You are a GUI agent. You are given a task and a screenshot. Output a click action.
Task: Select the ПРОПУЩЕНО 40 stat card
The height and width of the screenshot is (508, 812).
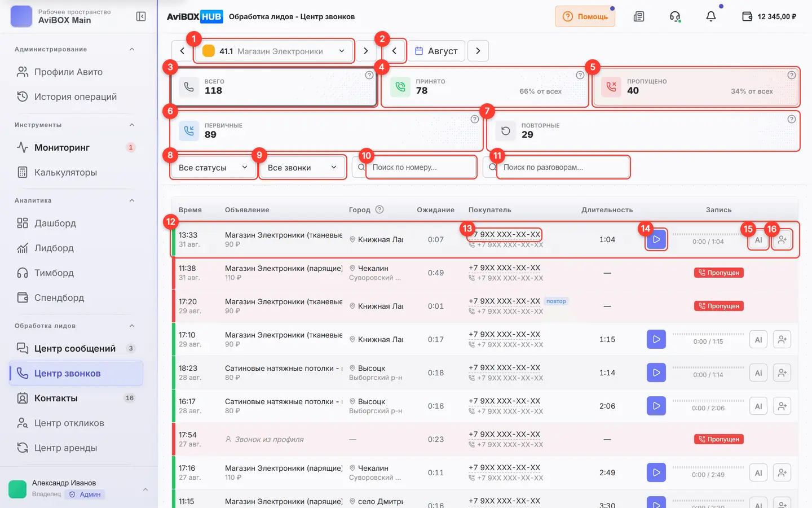pos(696,86)
